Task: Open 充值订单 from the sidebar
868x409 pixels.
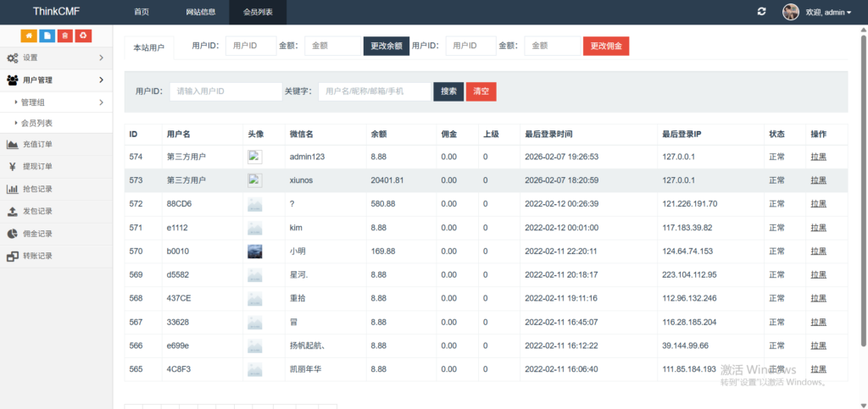Action: click(x=37, y=144)
